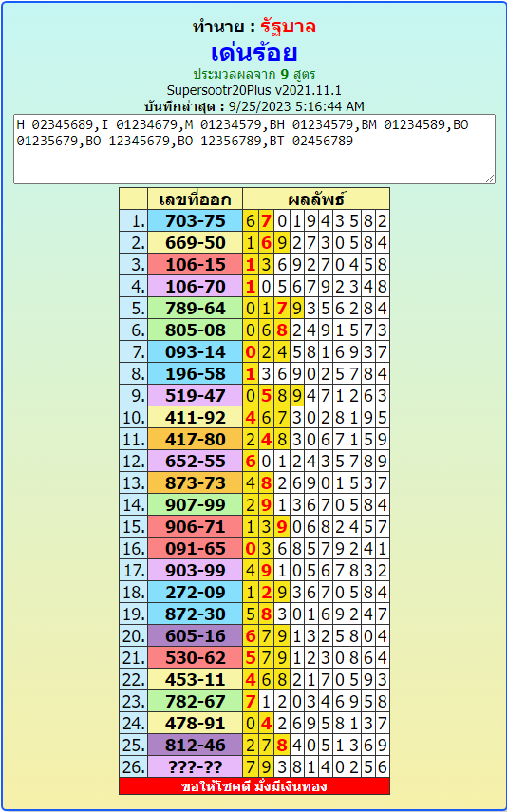The height and width of the screenshot is (812, 507).
Task: Click the red 5 in row 9 results
Action: [266, 396]
